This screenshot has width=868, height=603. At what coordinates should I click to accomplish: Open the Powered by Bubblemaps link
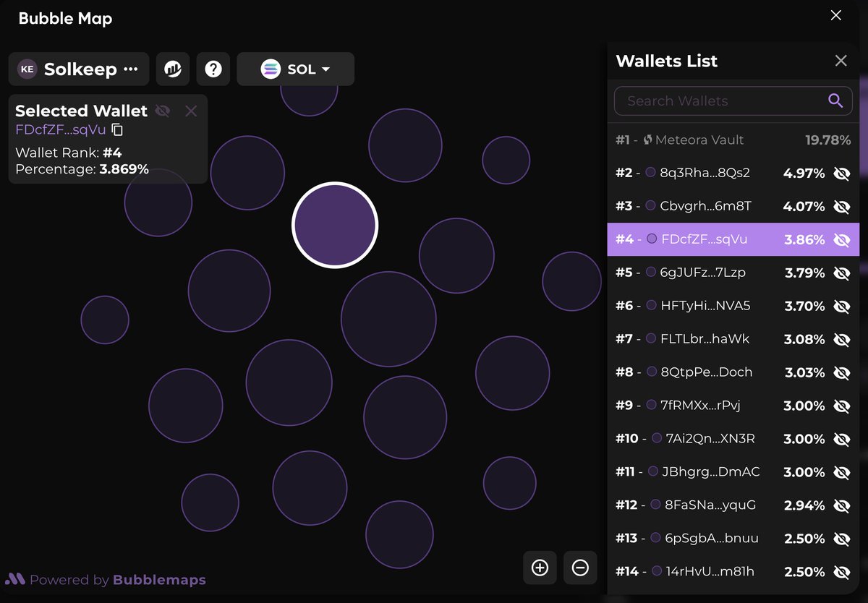pos(106,580)
